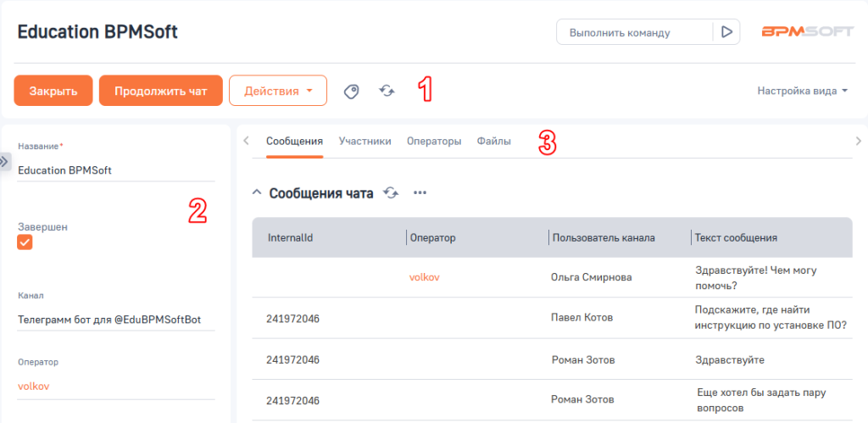
Task: Expand the left side panel double-arrow
Action: click(5, 161)
